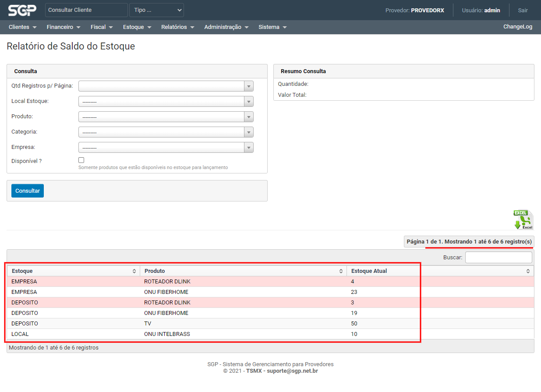This screenshot has width=541, height=392.
Task: Sort by Estoque column arrows
Action: click(x=134, y=271)
